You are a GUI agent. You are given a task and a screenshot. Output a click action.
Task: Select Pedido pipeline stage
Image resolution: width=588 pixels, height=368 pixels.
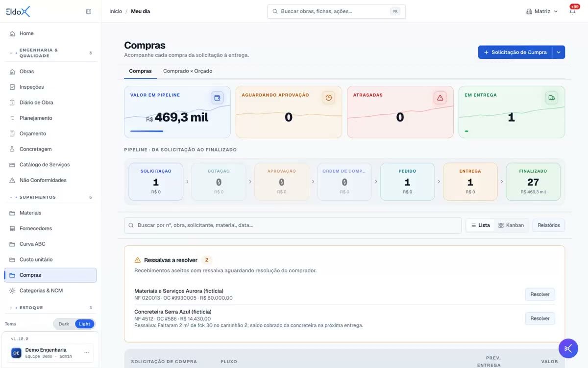(x=407, y=182)
